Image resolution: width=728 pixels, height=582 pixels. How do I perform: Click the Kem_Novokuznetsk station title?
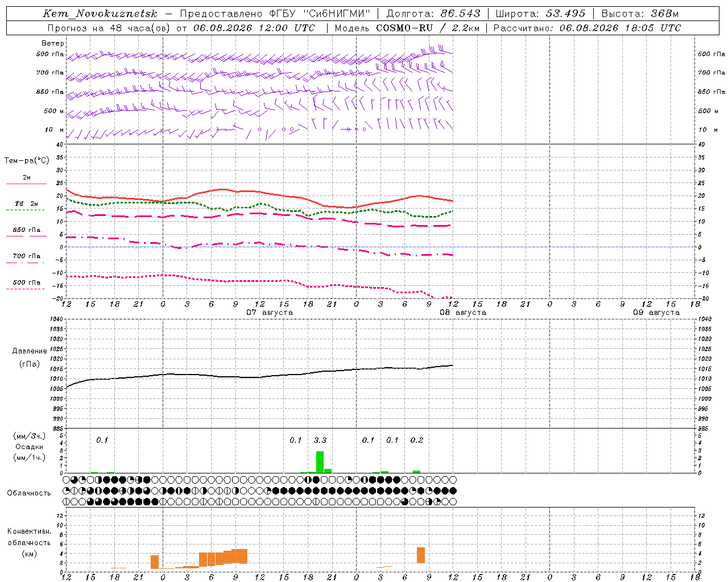click(x=100, y=14)
